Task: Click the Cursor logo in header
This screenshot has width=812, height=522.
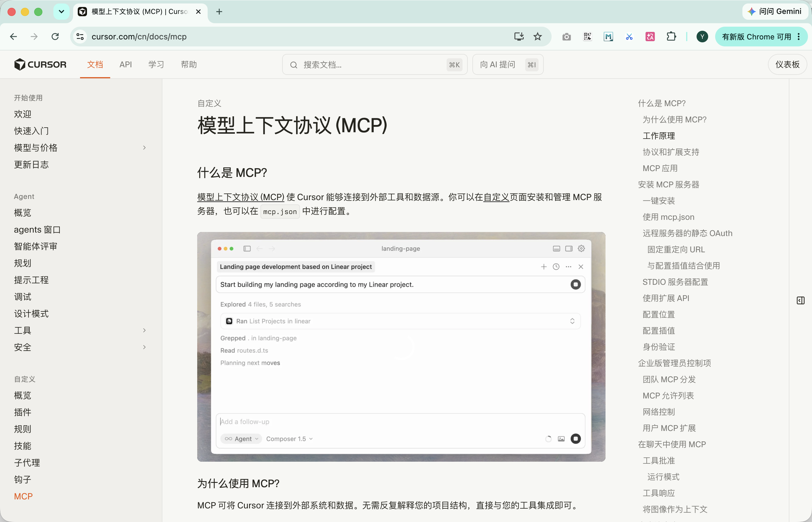Action: [40, 64]
